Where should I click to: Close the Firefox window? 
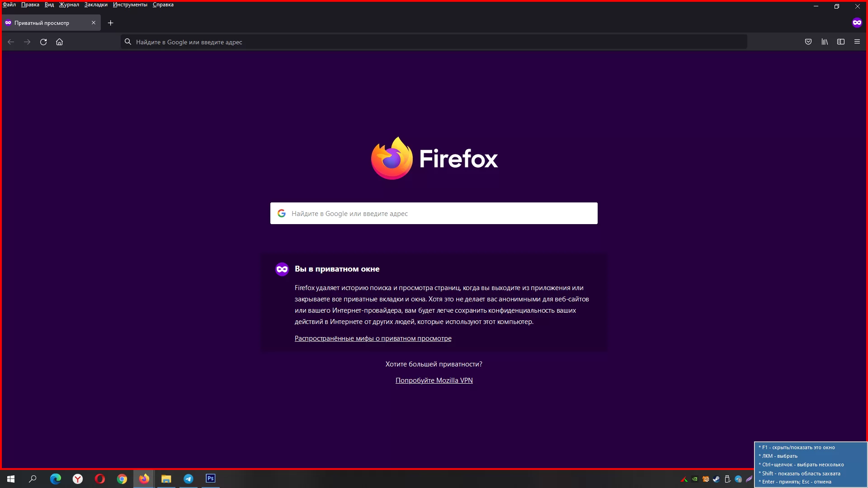pos(857,6)
